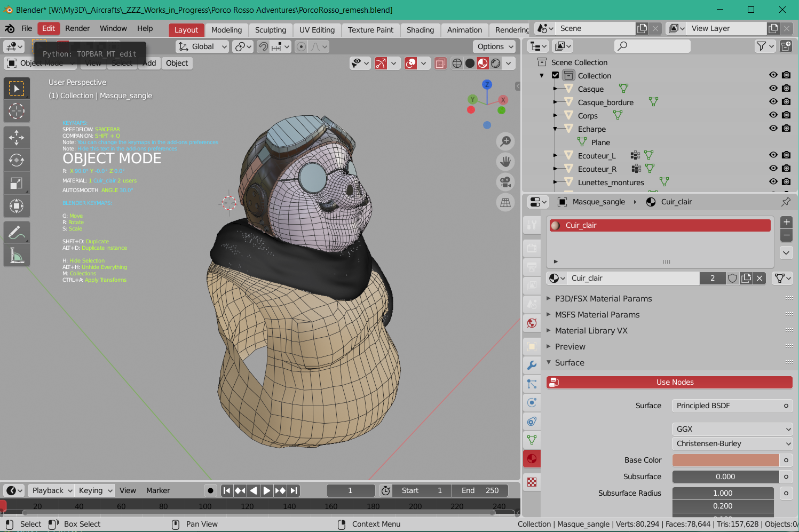Open the File menu
The image size is (799, 532).
[27, 28]
